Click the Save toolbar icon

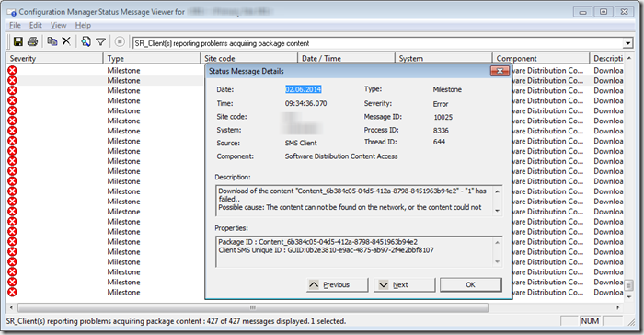(18, 41)
